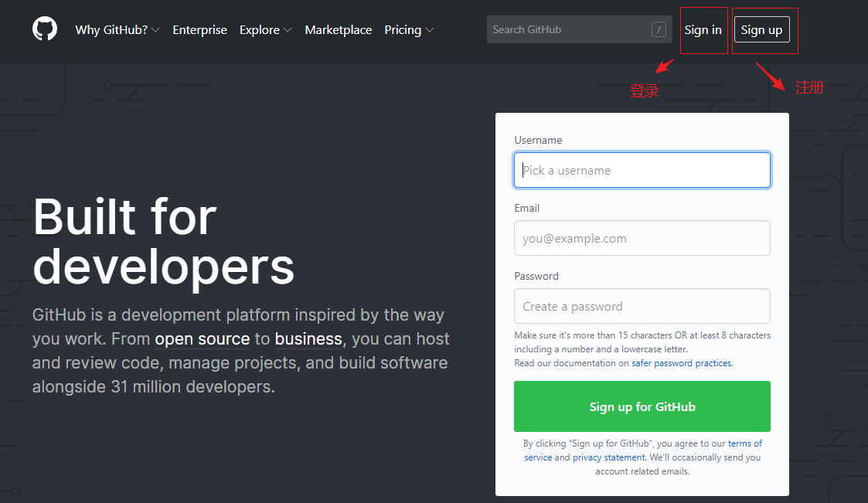Click the Password input field
This screenshot has height=503, width=868.
tap(642, 306)
